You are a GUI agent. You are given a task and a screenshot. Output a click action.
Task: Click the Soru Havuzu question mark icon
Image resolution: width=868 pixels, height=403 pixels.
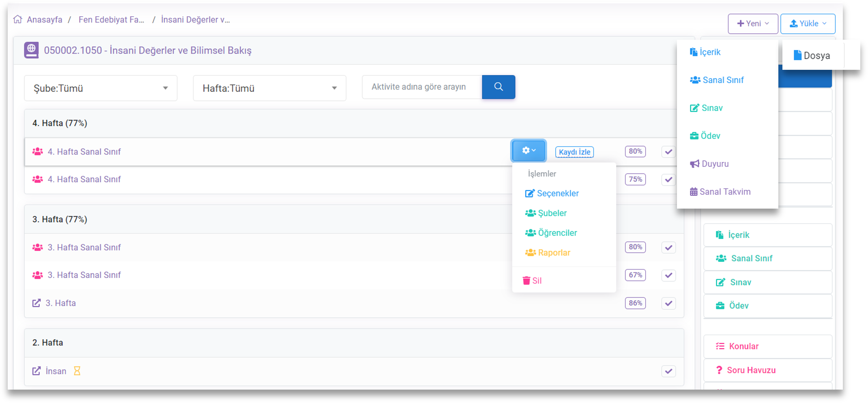click(719, 370)
